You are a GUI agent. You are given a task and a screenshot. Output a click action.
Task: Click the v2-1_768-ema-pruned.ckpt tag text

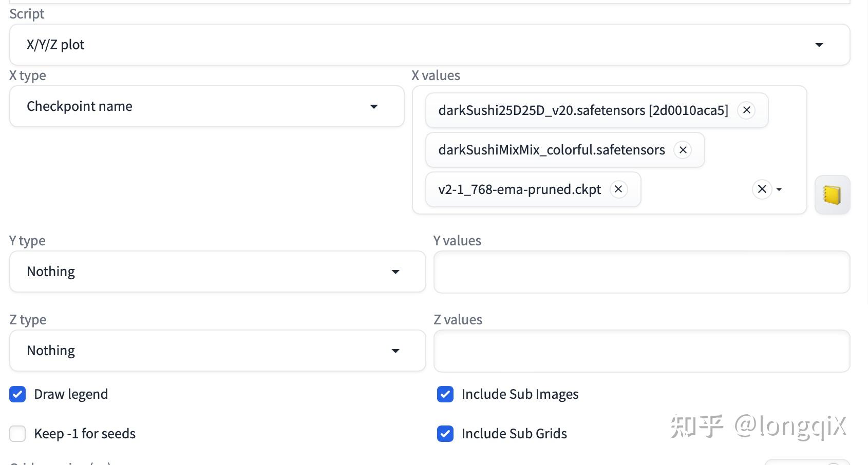[x=519, y=189]
